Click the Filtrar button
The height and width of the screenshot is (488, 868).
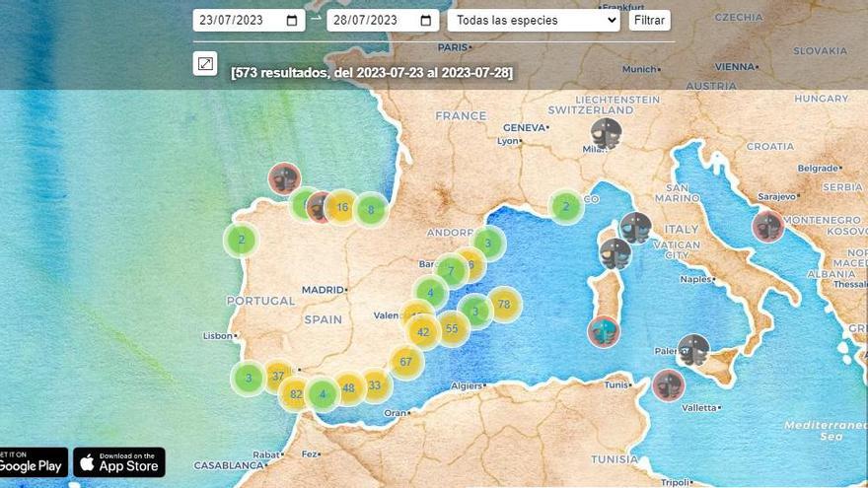click(649, 21)
